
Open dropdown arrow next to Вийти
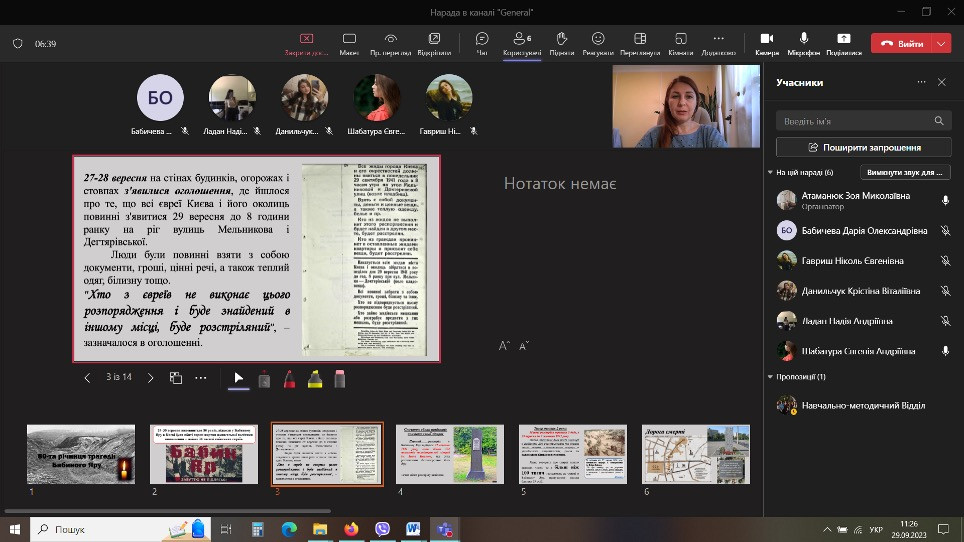941,44
